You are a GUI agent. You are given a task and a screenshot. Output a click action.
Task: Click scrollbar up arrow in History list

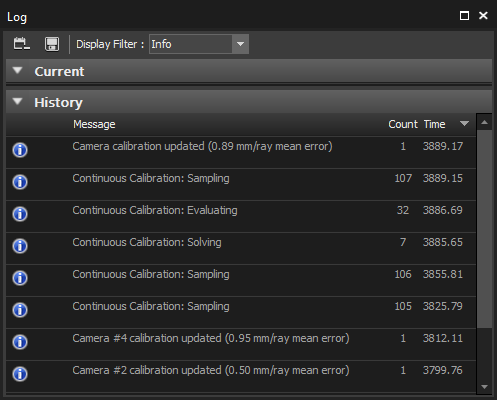[x=485, y=122]
